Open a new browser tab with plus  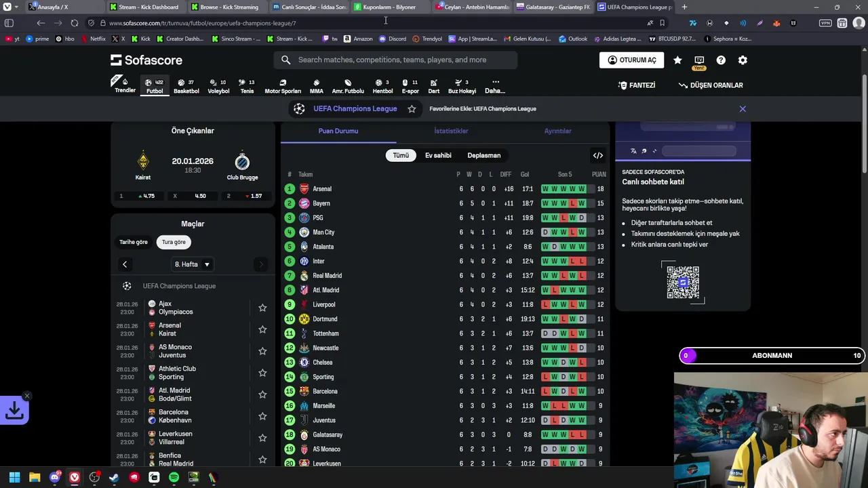(684, 7)
